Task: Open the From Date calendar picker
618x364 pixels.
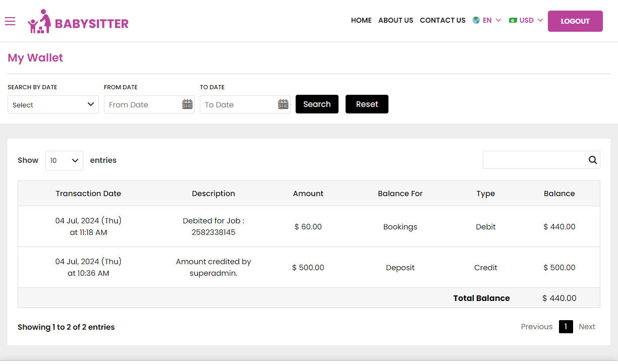Action: pyautogui.click(x=187, y=104)
